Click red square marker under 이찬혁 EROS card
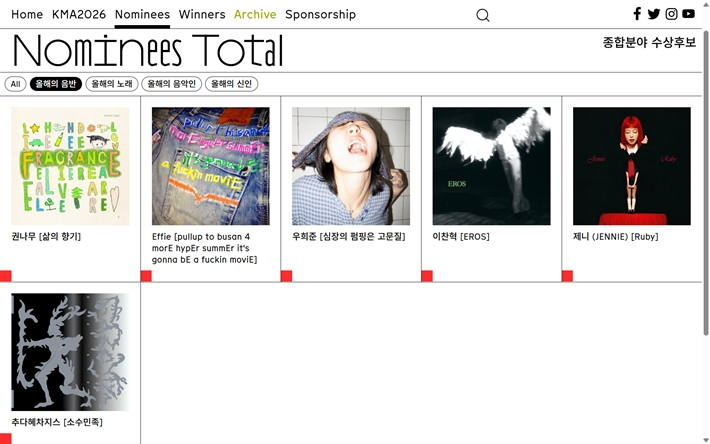The height and width of the screenshot is (444, 710). pyautogui.click(x=427, y=276)
